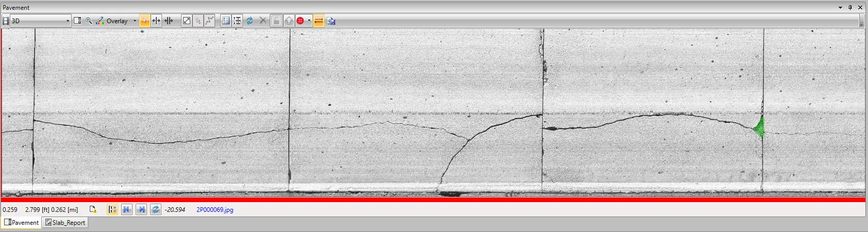The height and width of the screenshot is (232, 868).
Task: Click the document warning icon in status bar
Action: coord(93,209)
